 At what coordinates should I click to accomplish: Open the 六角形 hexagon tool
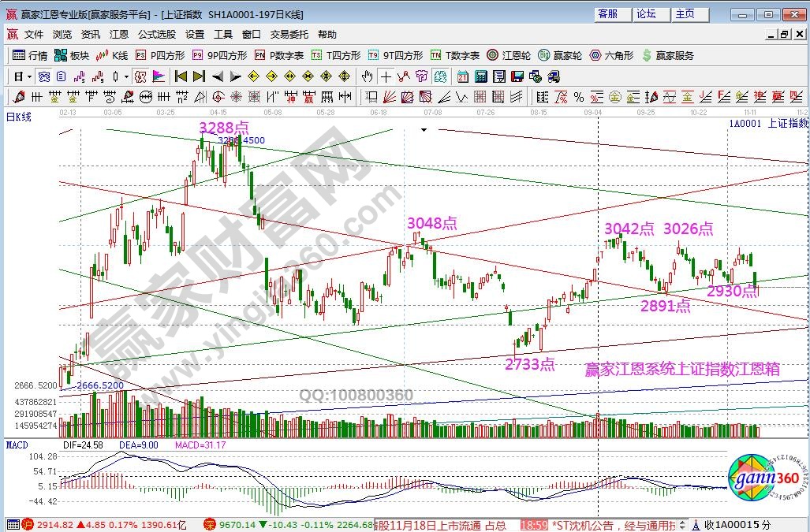coord(611,55)
